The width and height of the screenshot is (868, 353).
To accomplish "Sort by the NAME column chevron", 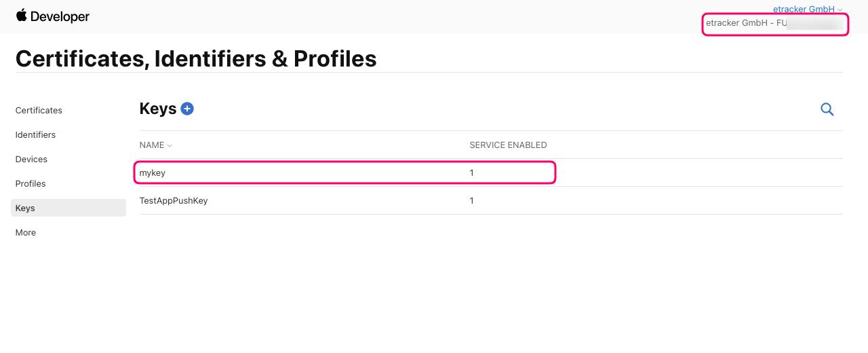I will coord(170,146).
